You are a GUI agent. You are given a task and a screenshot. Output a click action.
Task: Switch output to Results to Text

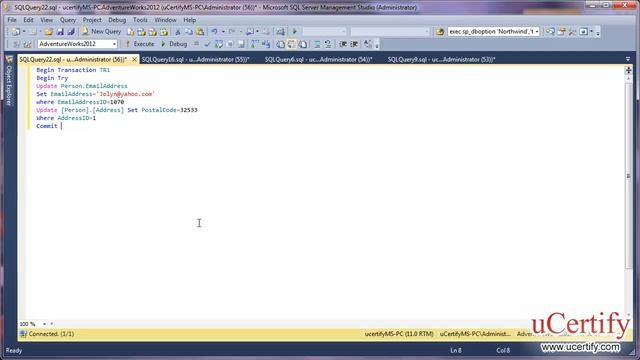(280, 44)
